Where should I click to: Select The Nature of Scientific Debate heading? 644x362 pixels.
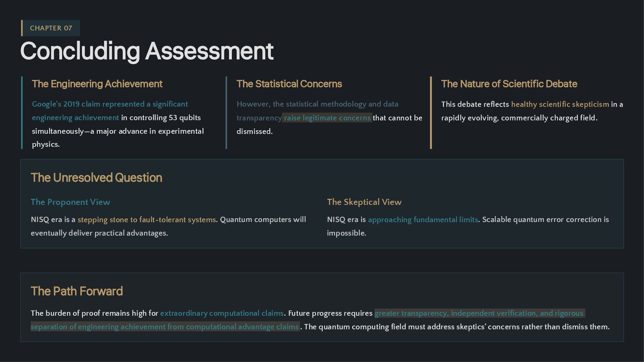(x=509, y=84)
